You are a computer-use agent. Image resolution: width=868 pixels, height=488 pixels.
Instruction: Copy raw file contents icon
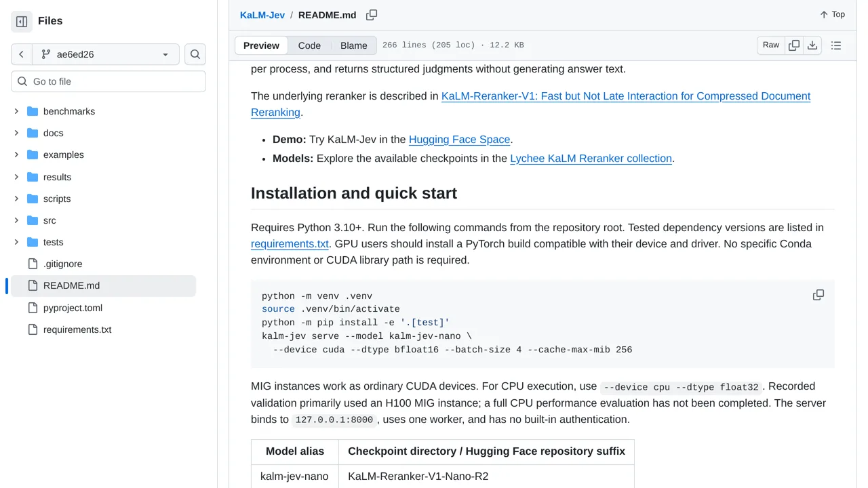[x=794, y=45]
